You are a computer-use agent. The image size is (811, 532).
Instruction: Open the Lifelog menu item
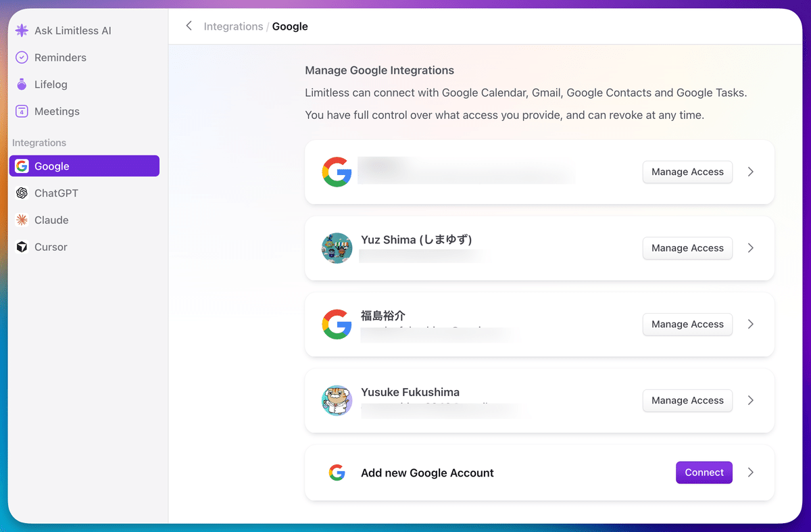(x=51, y=84)
